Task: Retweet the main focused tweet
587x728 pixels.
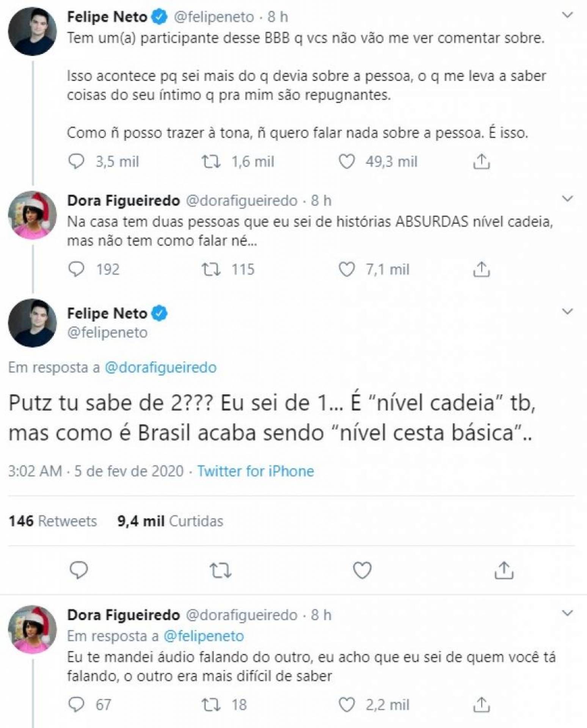Action: pyautogui.click(x=221, y=570)
